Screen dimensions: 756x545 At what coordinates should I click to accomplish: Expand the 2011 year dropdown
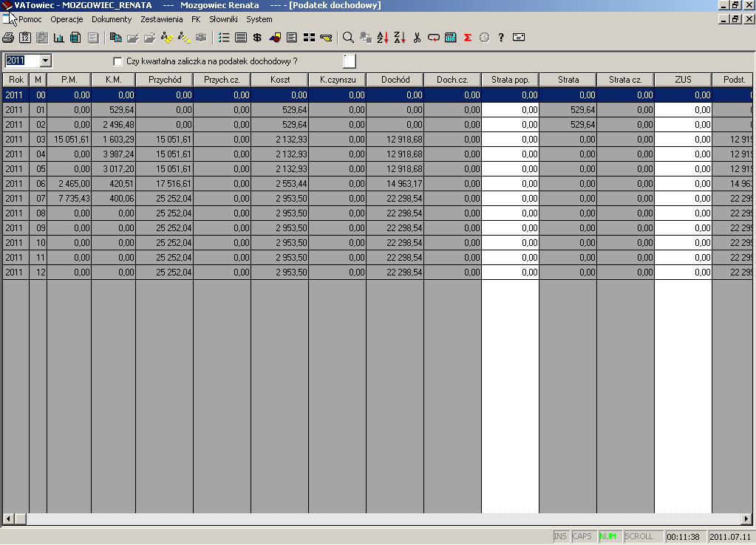[45, 61]
